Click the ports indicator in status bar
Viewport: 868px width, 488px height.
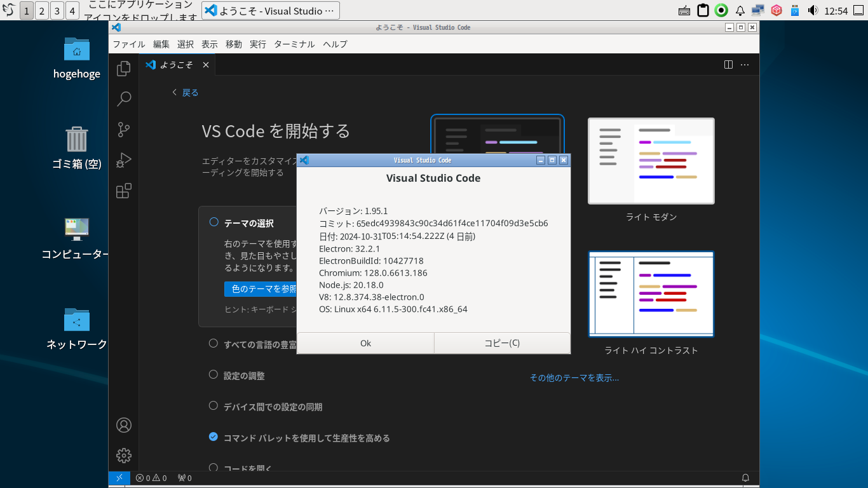coord(185,478)
